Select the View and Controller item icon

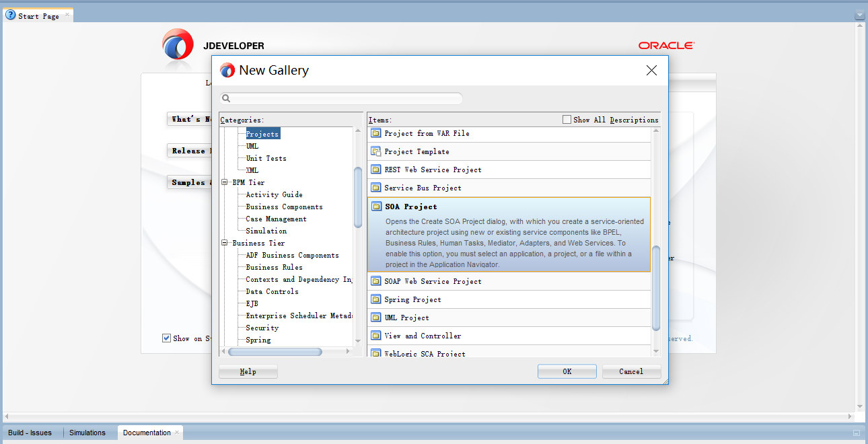click(375, 335)
